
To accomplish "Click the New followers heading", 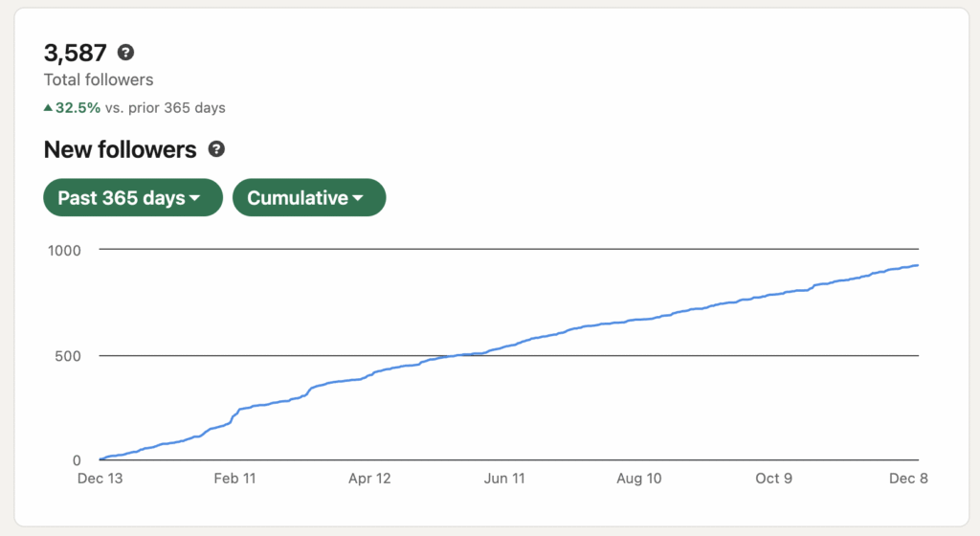I will click(120, 149).
